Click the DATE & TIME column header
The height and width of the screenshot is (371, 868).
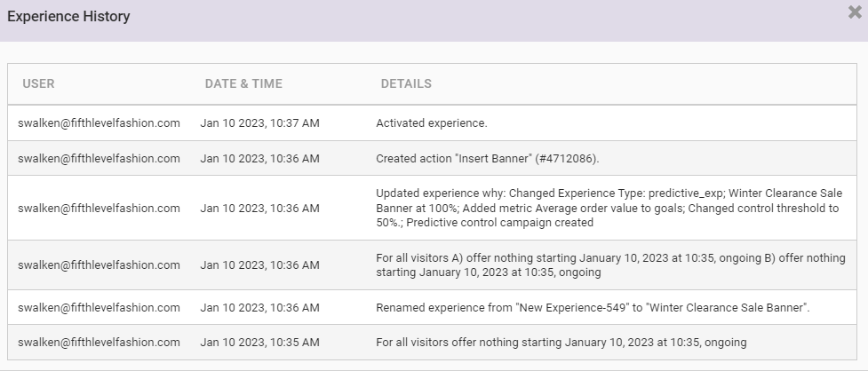(x=243, y=84)
